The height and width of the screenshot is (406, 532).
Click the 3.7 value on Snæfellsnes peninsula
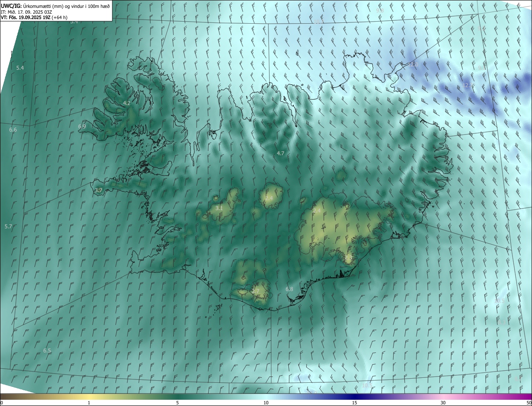click(99, 191)
